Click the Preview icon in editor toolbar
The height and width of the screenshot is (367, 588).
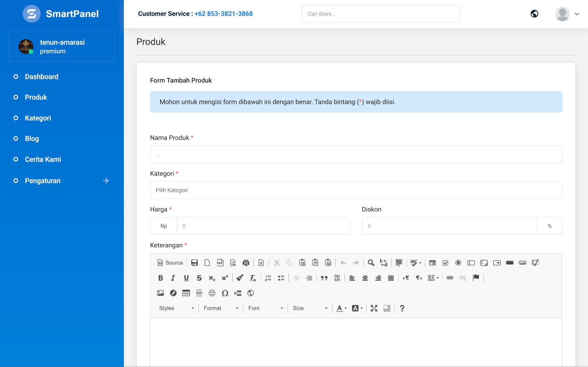[233, 263]
